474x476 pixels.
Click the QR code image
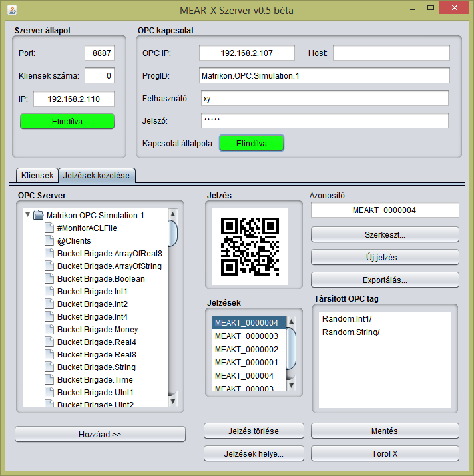[250, 246]
